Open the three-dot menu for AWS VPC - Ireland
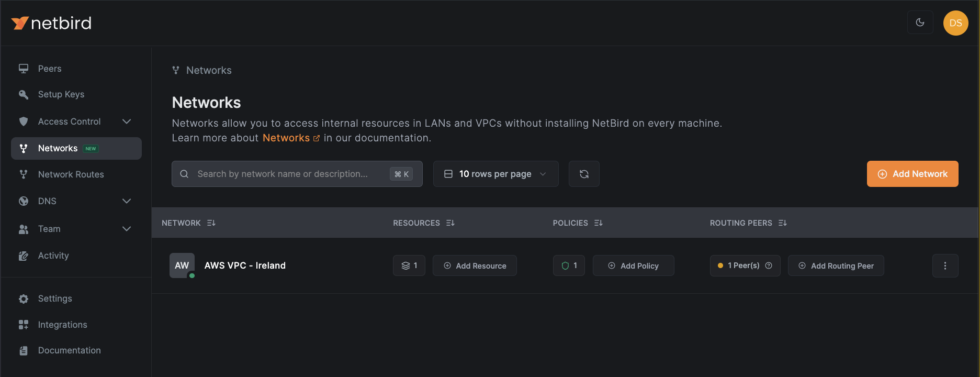Image resolution: width=980 pixels, height=377 pixels. click(945, 266)
